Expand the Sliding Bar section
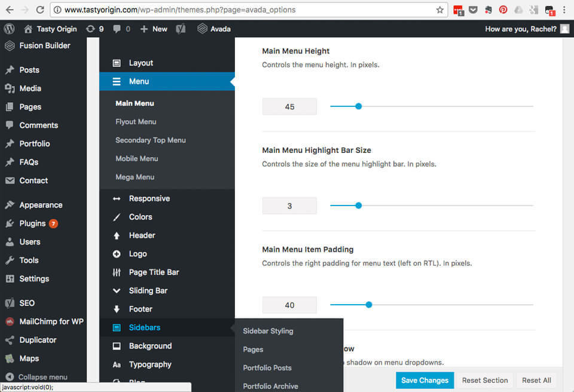The width and height of the screenshot is (574, 392). [x=167, y=290]
